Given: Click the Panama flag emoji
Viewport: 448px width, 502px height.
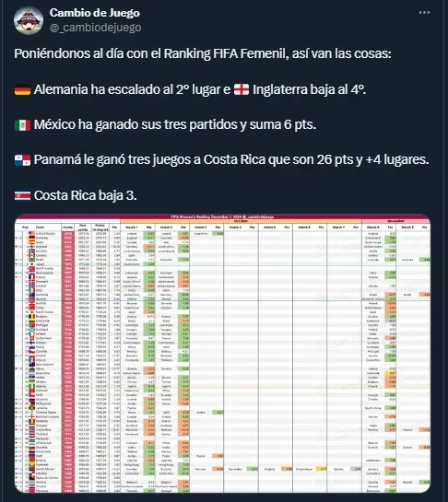Looking at the screenshot, I should click(22, 160).
